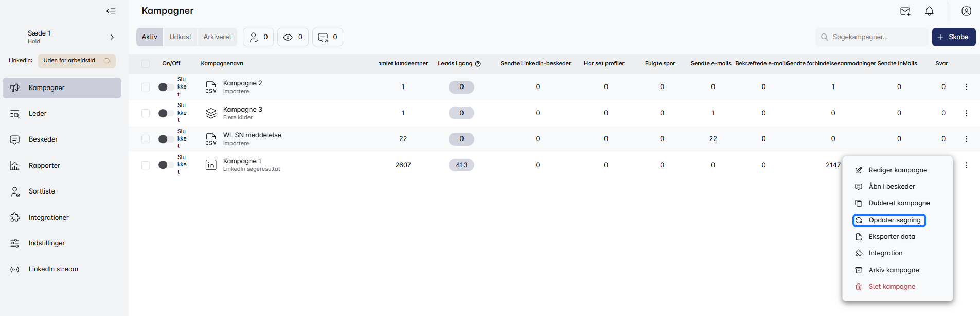Image resolution: width=980 pixels, height=316 pixels.
Task: Collapse the sidebar with the arrow icon
Action: pyautogui.click(x=111, y=11)
